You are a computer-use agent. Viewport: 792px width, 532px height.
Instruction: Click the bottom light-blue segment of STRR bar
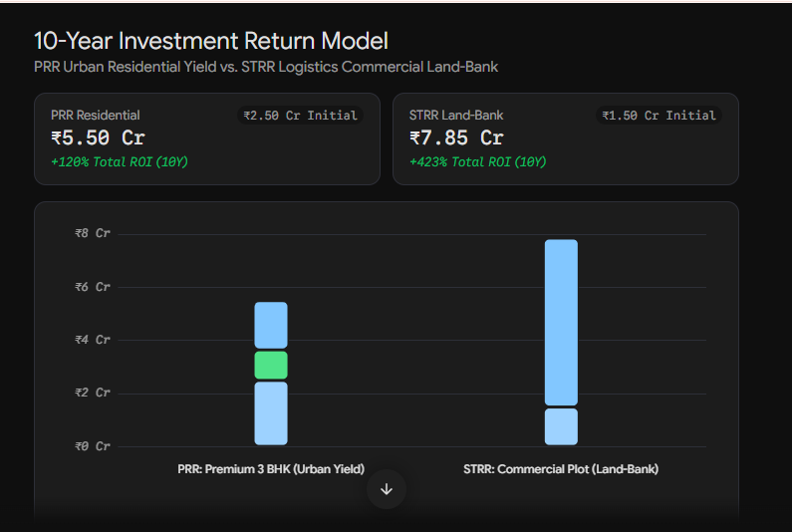[561, 427]
